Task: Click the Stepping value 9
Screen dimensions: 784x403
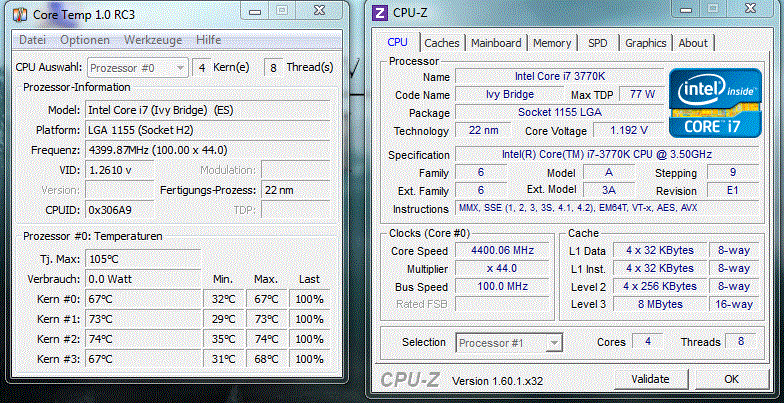Action: point(732,172)
